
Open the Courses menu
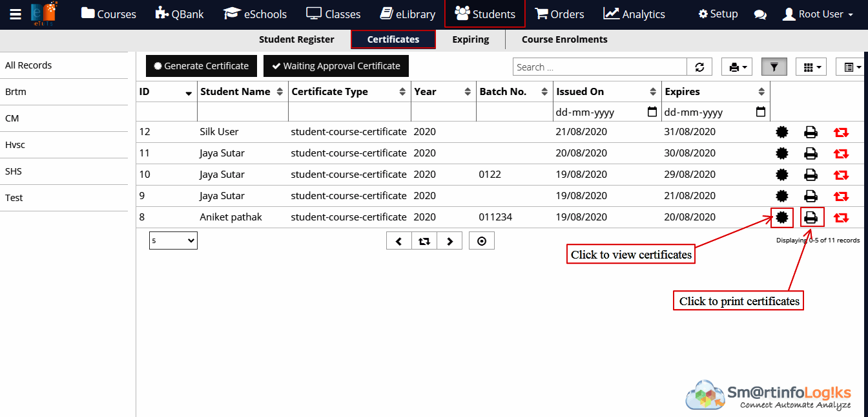tap(108, 14)
